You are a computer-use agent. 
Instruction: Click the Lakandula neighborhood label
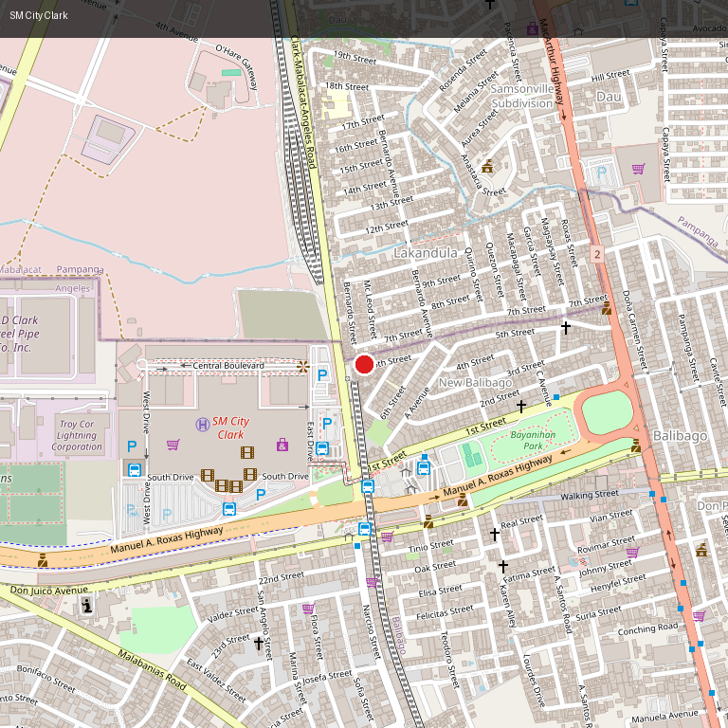(x=426, y=253)
